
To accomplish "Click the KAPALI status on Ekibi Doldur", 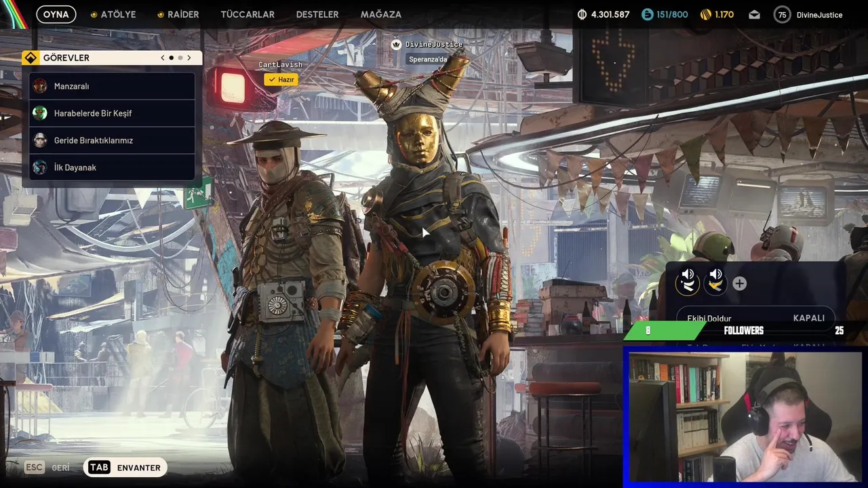I will click(x=808, y=318).
